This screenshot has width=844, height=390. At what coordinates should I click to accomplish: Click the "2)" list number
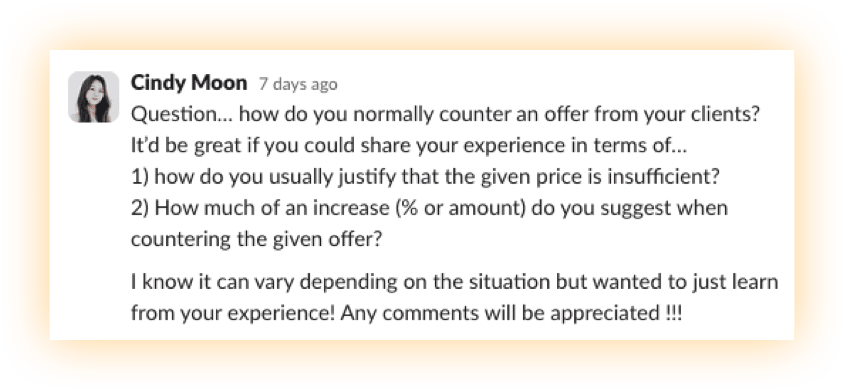click(140, 208)
